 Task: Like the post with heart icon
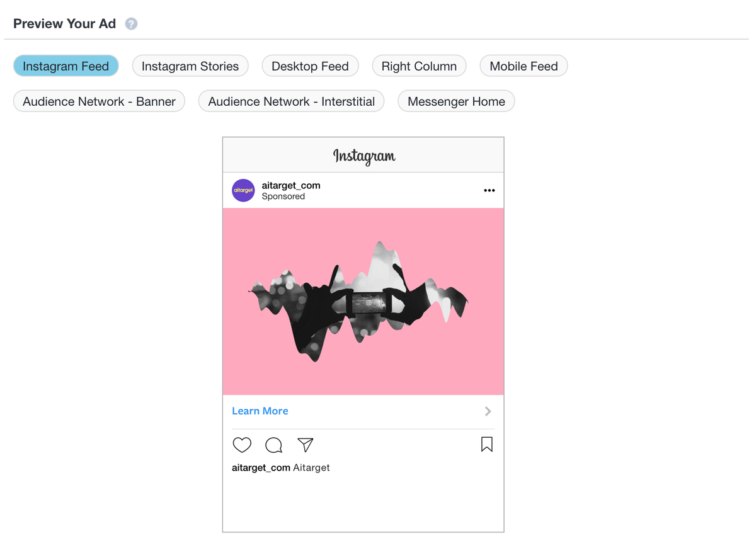pyautogui.click(x=242, y=445)
